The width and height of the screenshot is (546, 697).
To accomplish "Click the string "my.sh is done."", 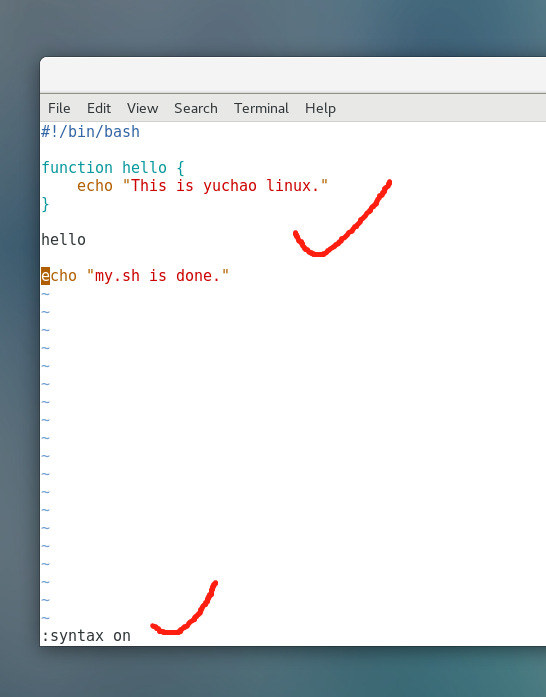I will point(158,276).
